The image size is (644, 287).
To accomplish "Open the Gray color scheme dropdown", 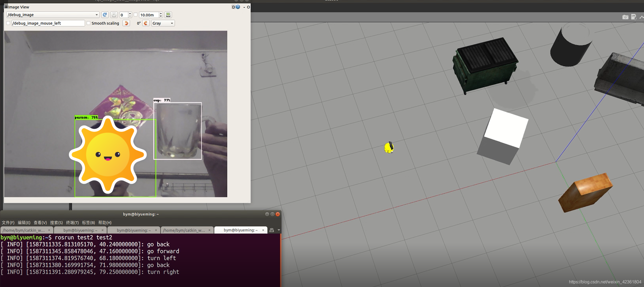I will click(163, 23).
